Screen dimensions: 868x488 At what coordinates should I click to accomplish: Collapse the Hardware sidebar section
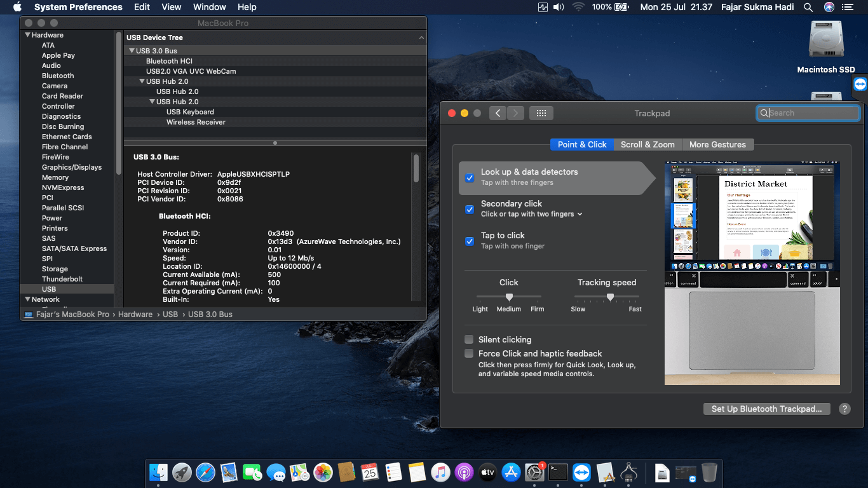27,35
